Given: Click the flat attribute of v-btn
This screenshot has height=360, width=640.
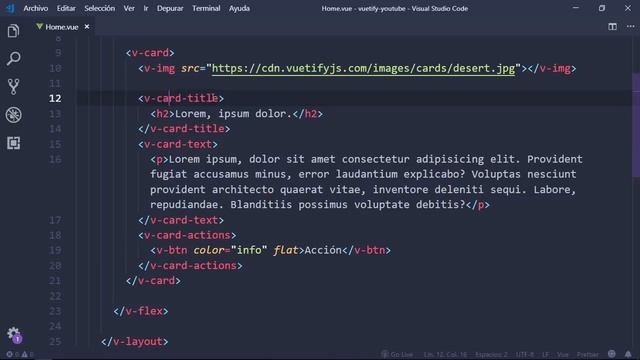Looking at the screenshot, I should coord(286,250).
